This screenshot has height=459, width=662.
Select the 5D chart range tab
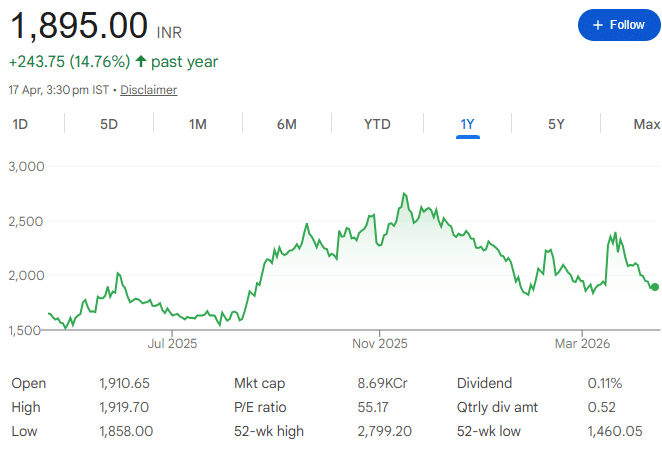point(109,124)
